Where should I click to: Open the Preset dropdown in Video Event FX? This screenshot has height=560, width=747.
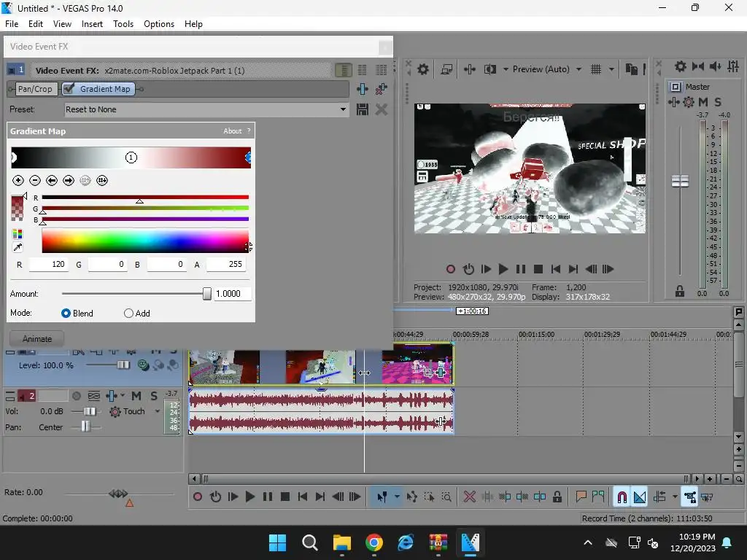point(343,109)
